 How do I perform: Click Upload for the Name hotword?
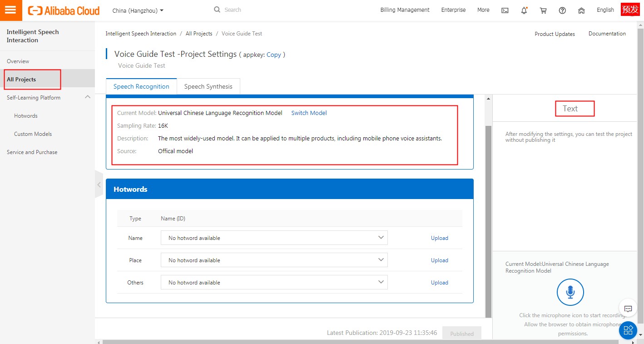pyautogui.click(x=439, y=238)
